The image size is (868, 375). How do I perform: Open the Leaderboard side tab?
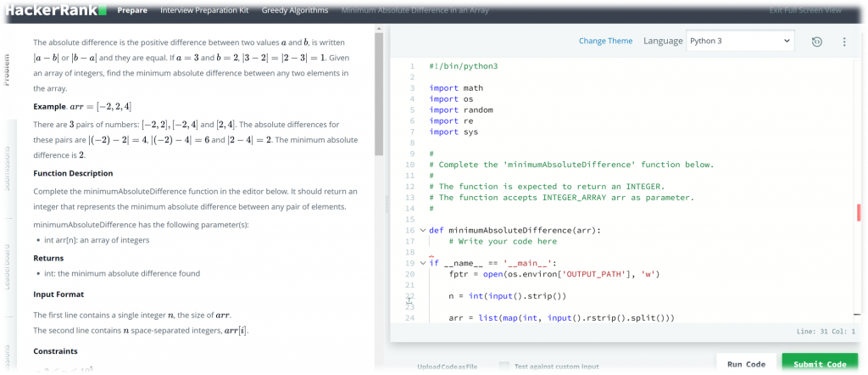pos(8,267)
